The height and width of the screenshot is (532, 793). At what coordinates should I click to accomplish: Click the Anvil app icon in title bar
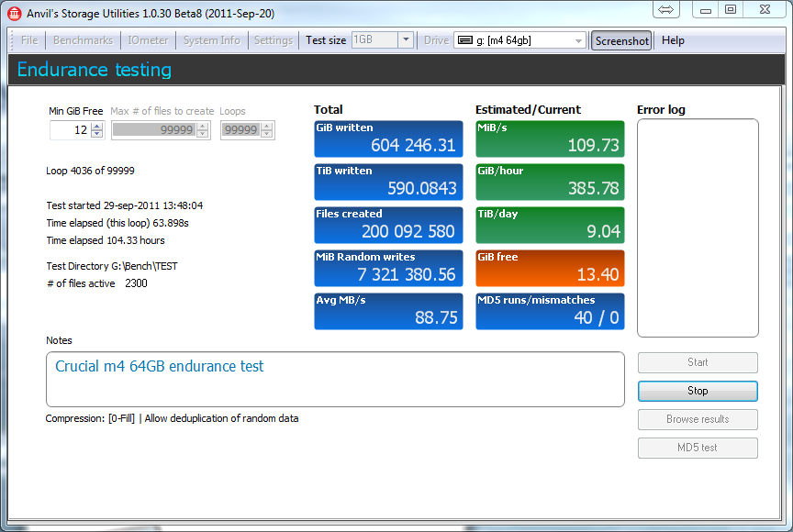[x=14, y=14]
